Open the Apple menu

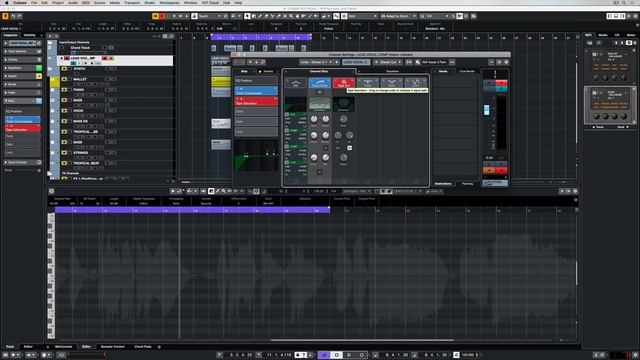click(7, 2)
